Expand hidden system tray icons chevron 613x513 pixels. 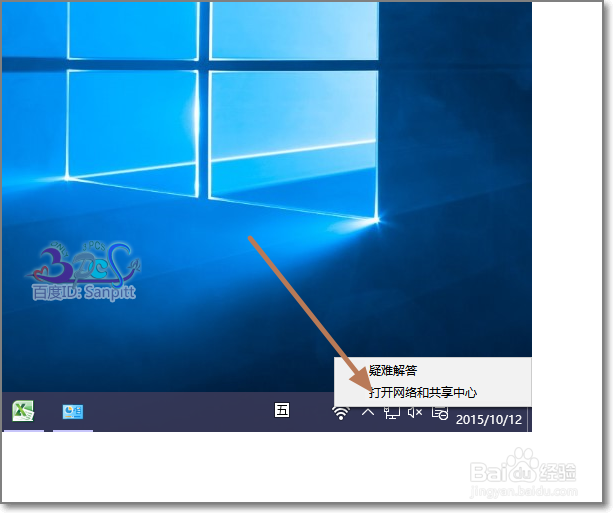(367, 412)
